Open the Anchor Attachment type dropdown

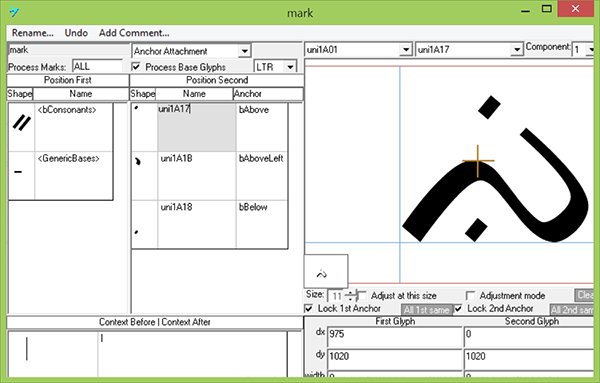[x=244, y=51]
